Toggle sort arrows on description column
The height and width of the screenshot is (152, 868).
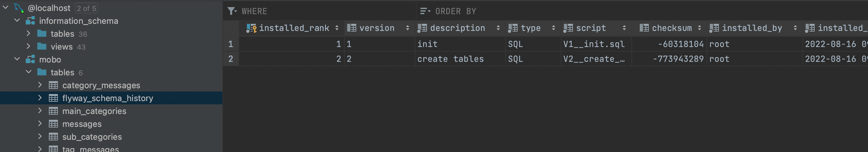coord(498,28)
